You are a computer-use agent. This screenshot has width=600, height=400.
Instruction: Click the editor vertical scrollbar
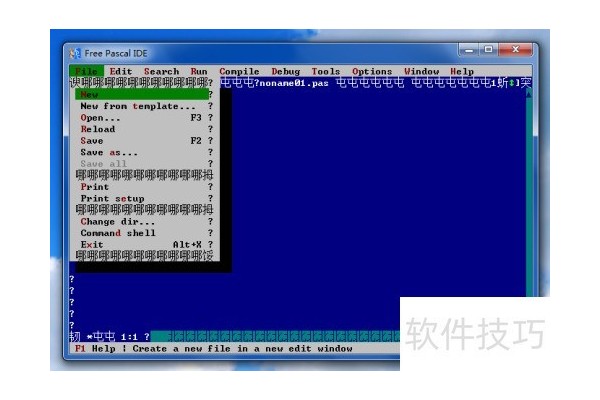(529, 195)
